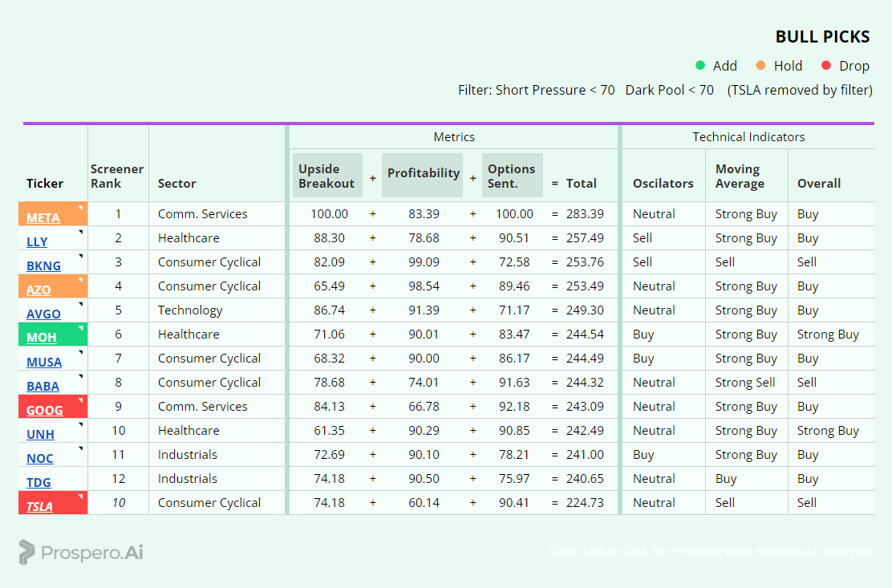Click the Screener Rank column header

pos(117,176)
